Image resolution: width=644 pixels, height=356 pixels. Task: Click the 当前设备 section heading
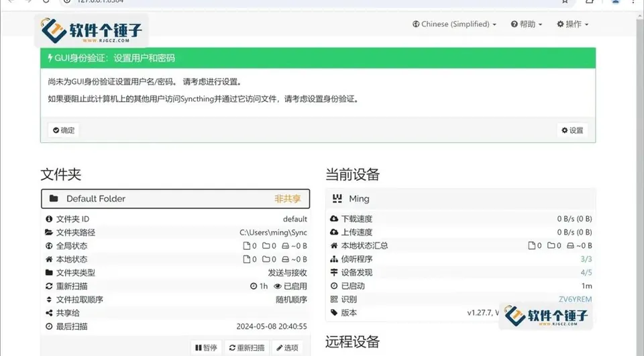[352, 174]
